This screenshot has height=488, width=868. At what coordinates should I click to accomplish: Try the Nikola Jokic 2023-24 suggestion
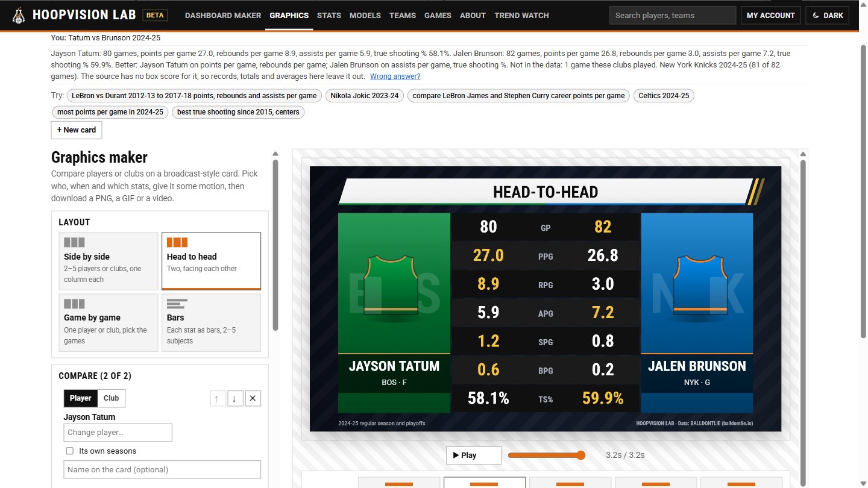(365, 95)
